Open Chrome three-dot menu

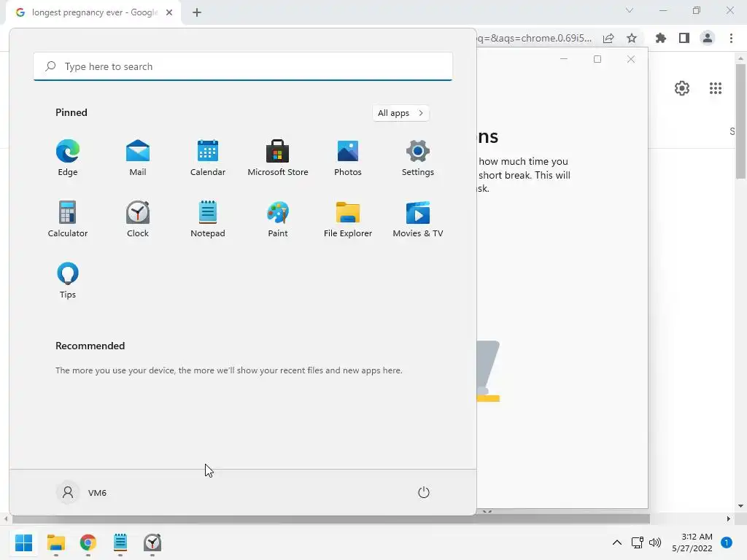point(731,38)
